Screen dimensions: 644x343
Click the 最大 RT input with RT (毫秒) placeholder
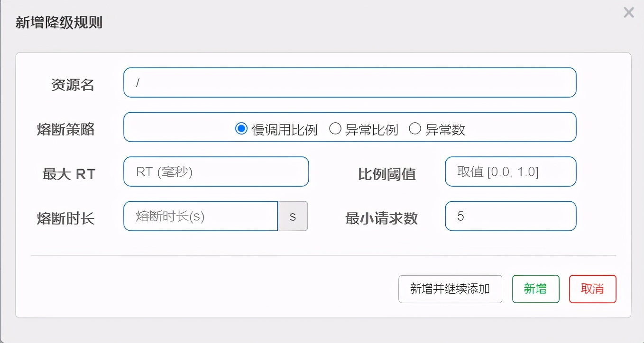[x=216, y=171]
